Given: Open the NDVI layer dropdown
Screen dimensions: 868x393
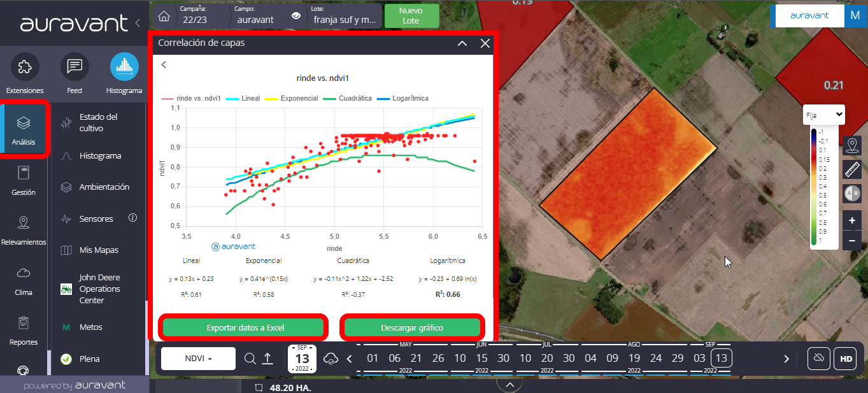Looking at the screenshot, I should pos(199,359).
